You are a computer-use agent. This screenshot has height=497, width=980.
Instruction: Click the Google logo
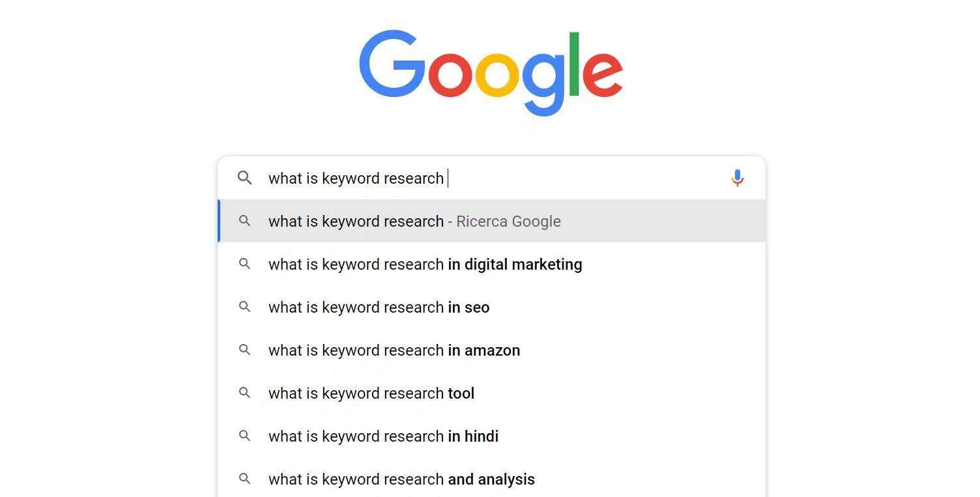[x=491, y=72]
